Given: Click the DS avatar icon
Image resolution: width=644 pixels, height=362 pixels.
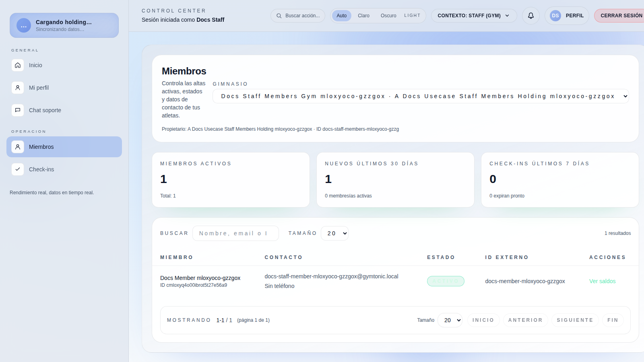Looking at the screenshot, I should click(x=555, y=16).
